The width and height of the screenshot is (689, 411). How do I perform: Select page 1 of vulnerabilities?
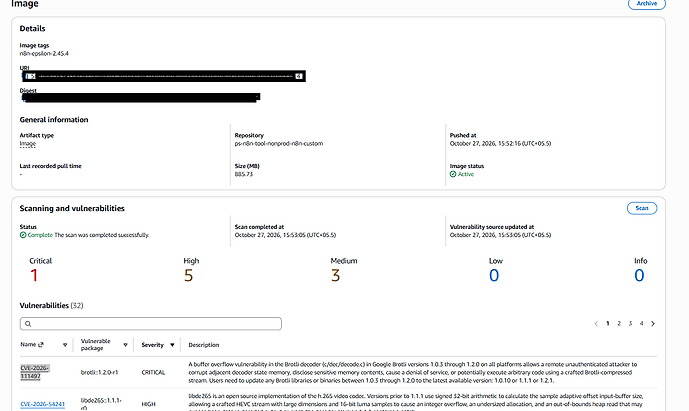coord(608,324)
